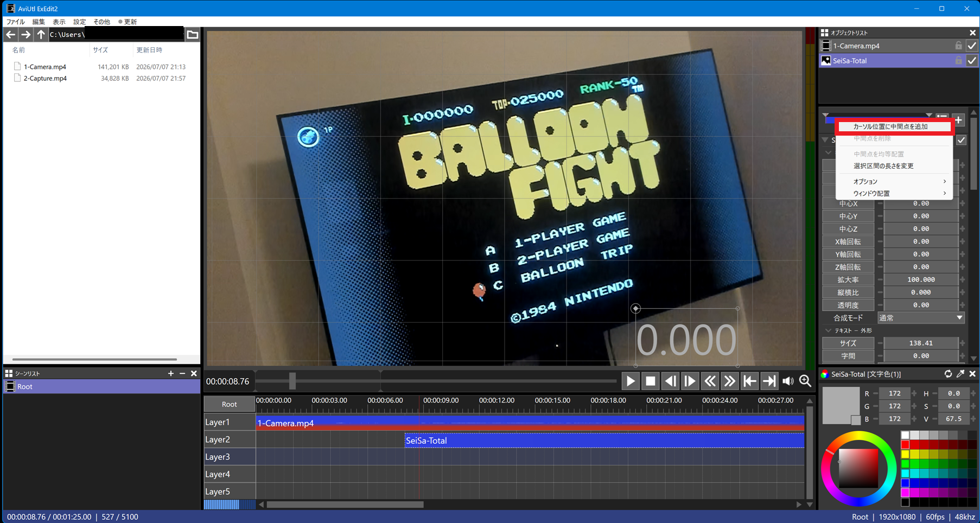
Task: Expand the オプション submenu
Action: [894, 181]
